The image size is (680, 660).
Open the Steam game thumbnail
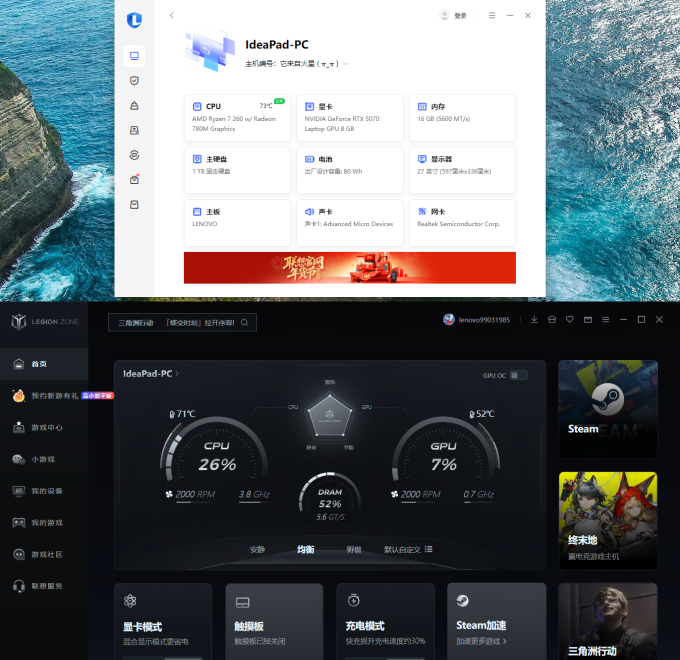pos(608,409)
